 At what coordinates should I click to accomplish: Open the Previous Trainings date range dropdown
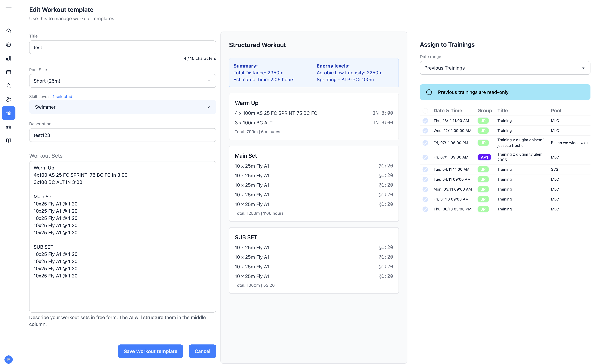505,68
